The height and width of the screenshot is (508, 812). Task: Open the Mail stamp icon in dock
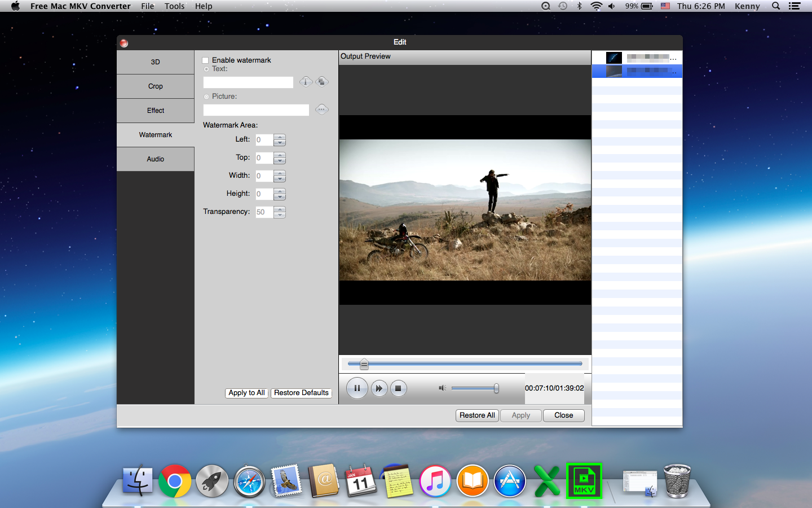286,481
